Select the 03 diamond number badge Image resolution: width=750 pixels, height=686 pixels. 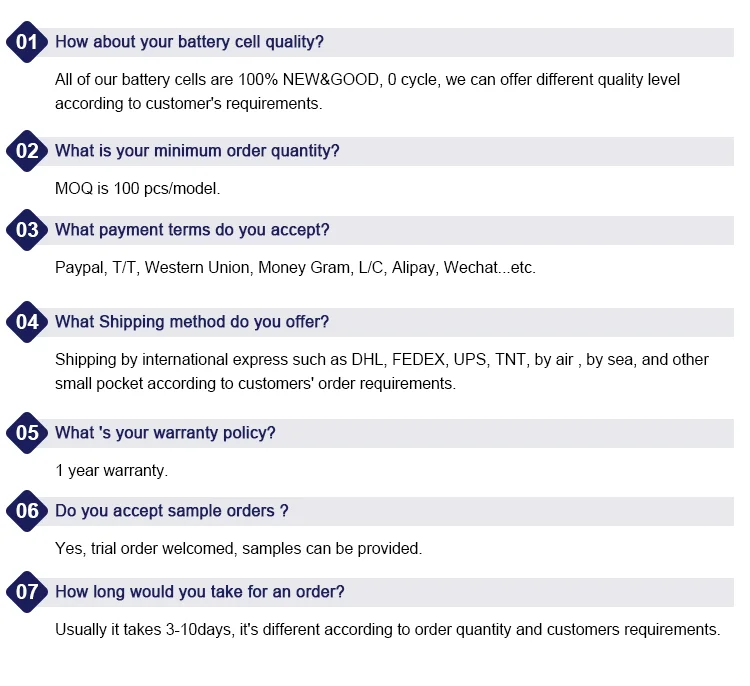[x=27, y=230]
